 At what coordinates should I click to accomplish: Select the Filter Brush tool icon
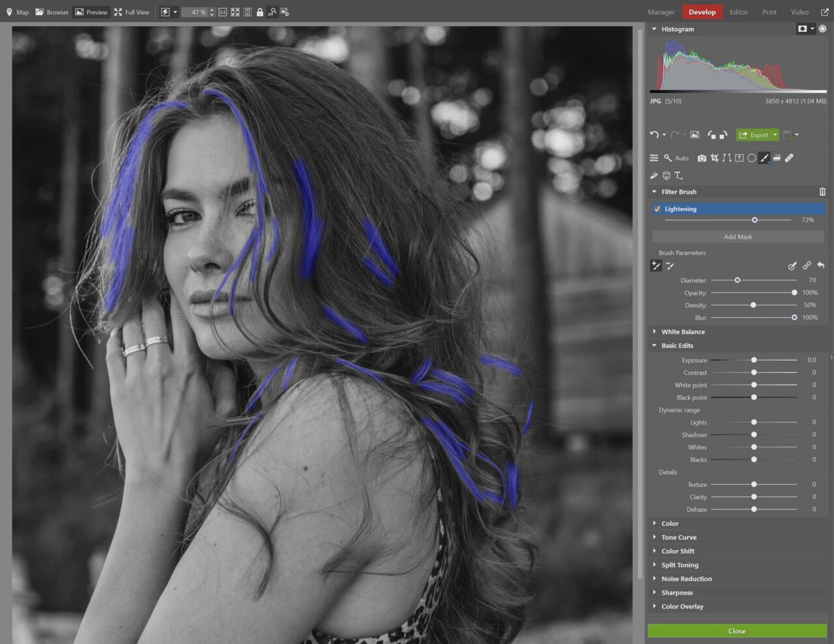click(x=764, y=158)
